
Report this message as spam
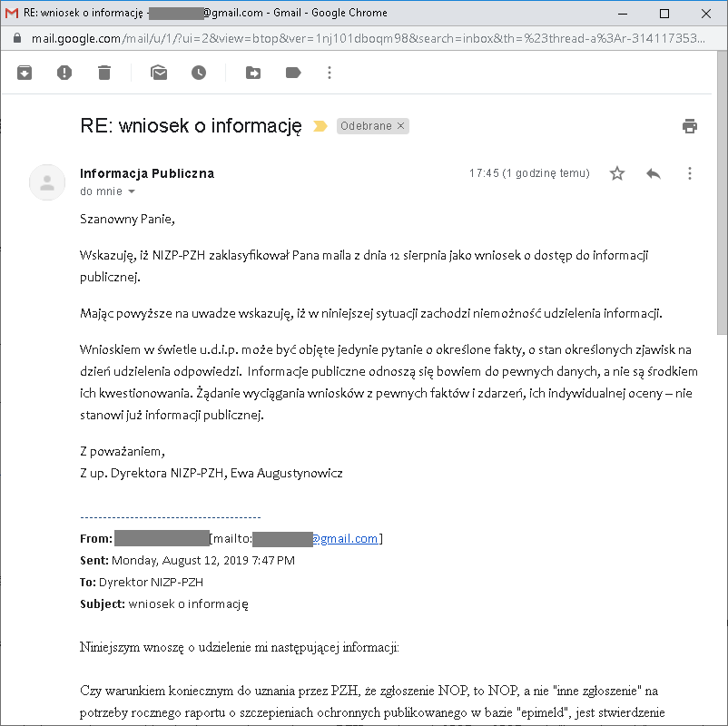pos(64,73)
